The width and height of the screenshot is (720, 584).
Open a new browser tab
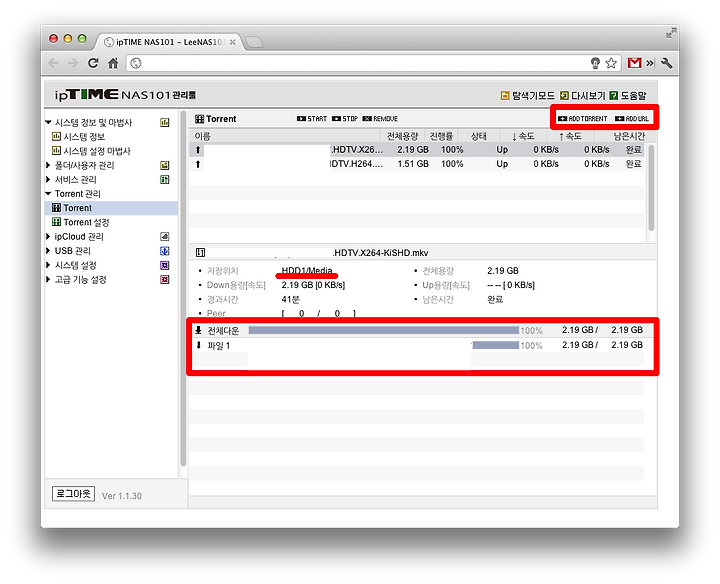(254, 42)
